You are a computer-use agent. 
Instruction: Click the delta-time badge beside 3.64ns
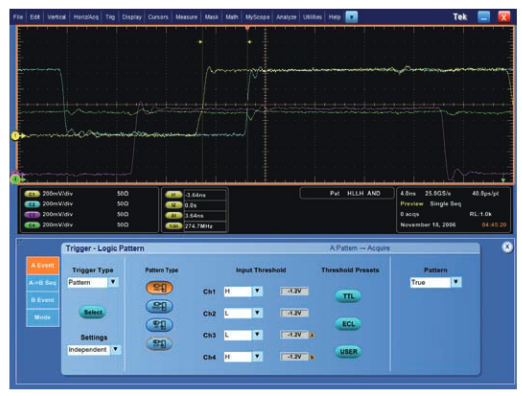pyautogui.click(x=174, y=216)
